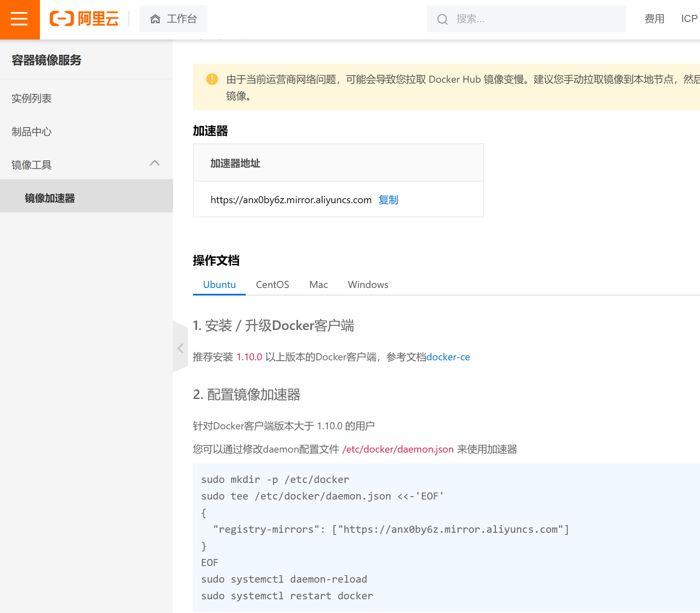The height and width of the screenshot is (613, 700).
Task: Click the registry-mirrors line in code block
Action: click(x=391, y=529)
